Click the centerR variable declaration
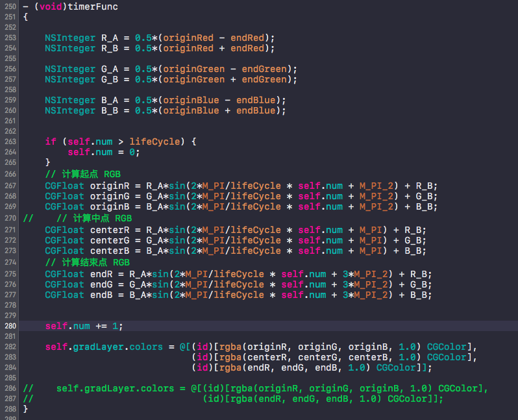Viewport: 518px width, 420px height. point(110,230)
